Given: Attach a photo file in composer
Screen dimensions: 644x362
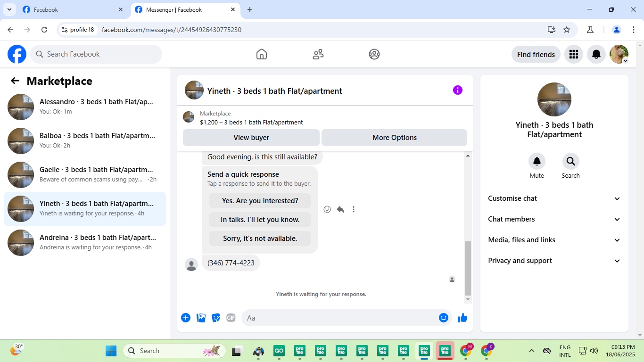Looking at the screenshot, I should [x=201, y=318].
